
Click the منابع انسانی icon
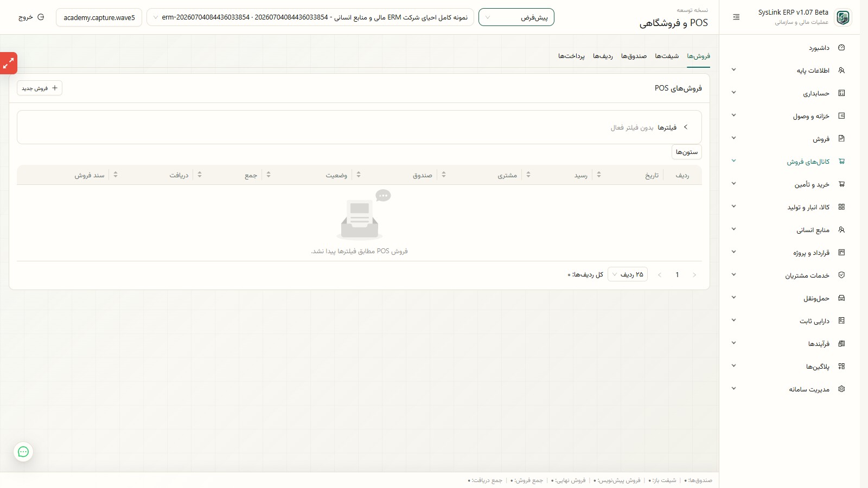[x=841, y=230]
